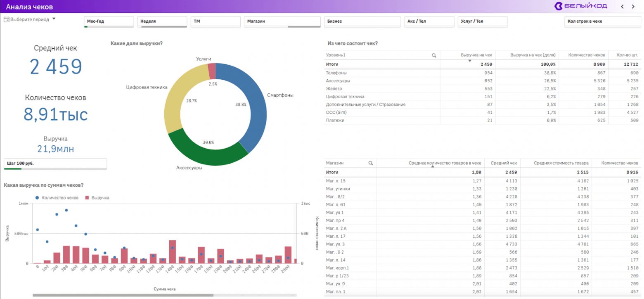The height and width of the screenshot is (299, 644).
Task: Click sort arrow under Среднее количество товаров header
Action: click(433, 167)
